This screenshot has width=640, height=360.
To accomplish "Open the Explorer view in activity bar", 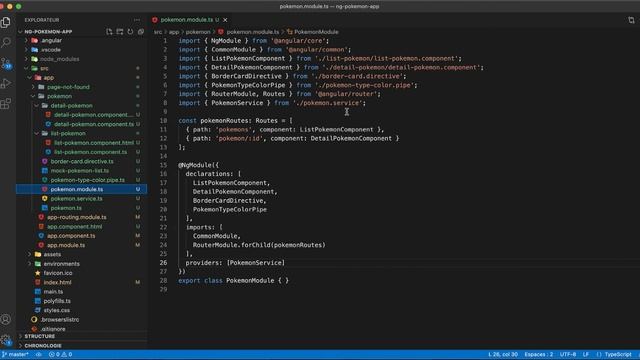I will [6, 22].
